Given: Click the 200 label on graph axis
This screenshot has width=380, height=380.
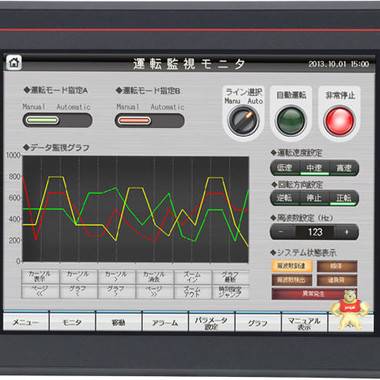Looking at the screenshot, I should coord(14,240).
